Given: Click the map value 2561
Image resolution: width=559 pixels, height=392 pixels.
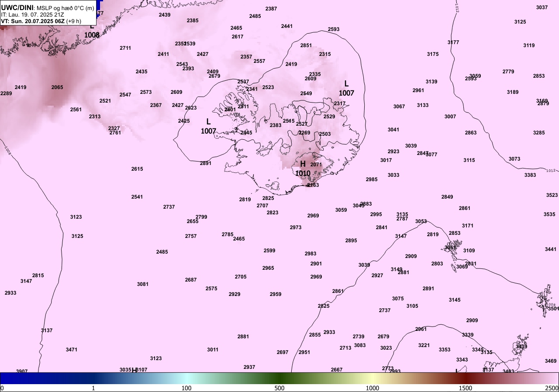Looking at the screenshot, I should (76, 110).
